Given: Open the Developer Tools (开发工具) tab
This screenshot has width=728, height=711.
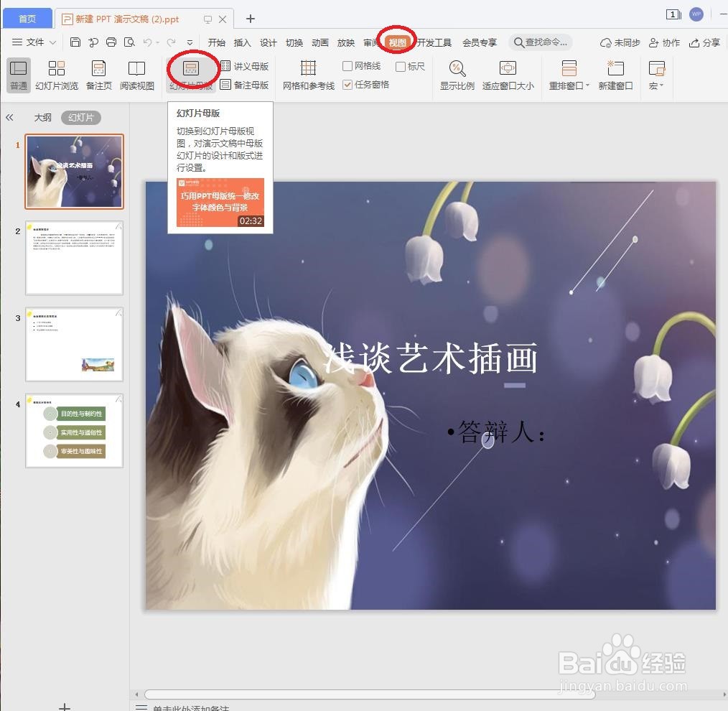Looking at the screenshot, I should (434, 42).
